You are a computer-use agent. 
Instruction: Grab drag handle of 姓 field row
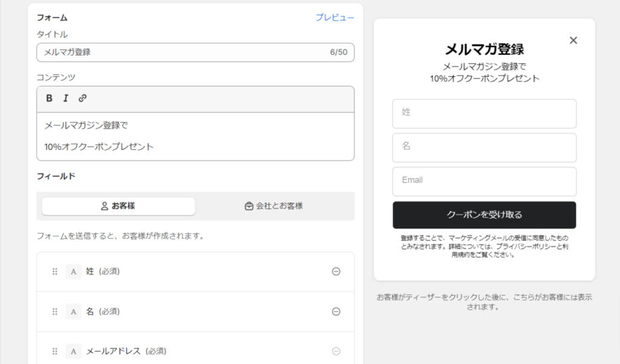pyautogui.click(x=55, y=271)
